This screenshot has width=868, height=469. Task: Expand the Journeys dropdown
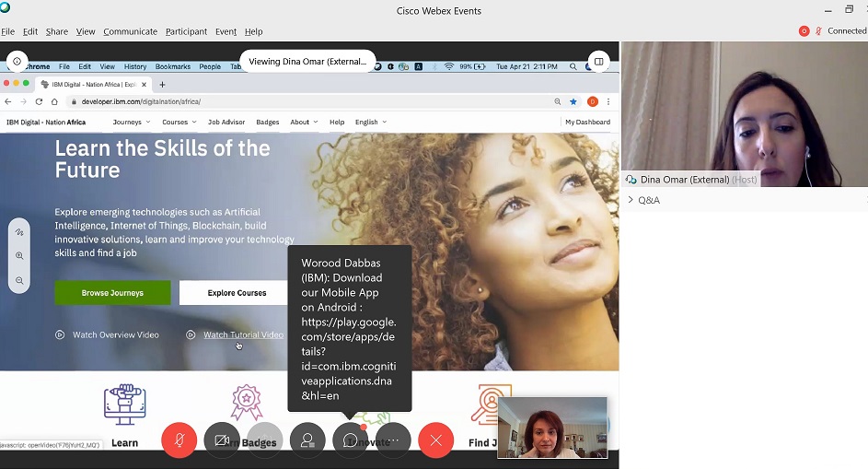pyautogui.click(x=132, y=122)
